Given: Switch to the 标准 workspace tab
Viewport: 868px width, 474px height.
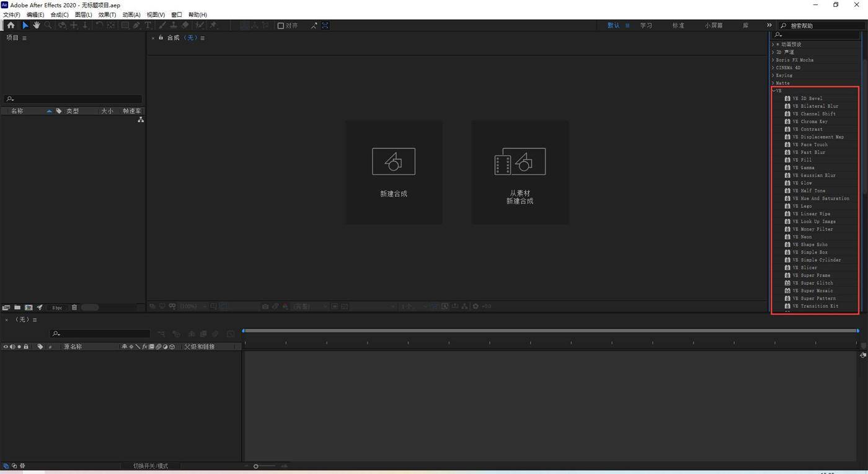Looking at the screenshot, I should click(x=678, y=25).
